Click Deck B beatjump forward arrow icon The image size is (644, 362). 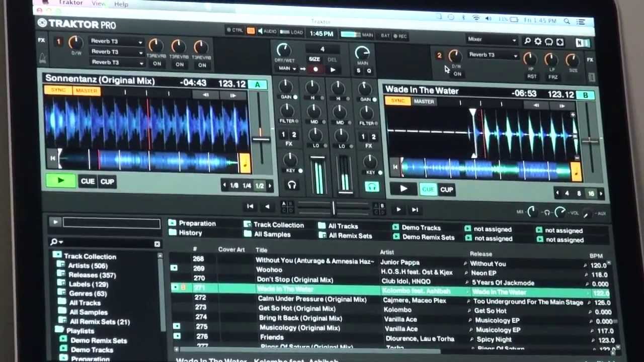coord(562,106)
